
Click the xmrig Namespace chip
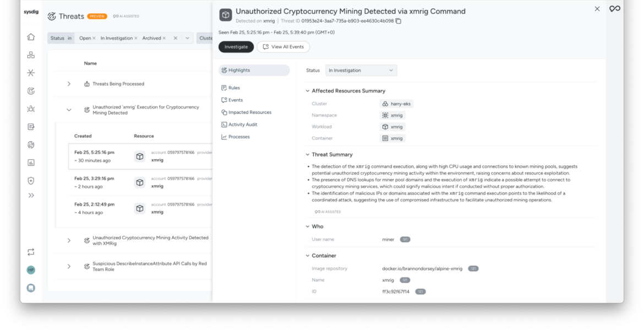(392, 116)
